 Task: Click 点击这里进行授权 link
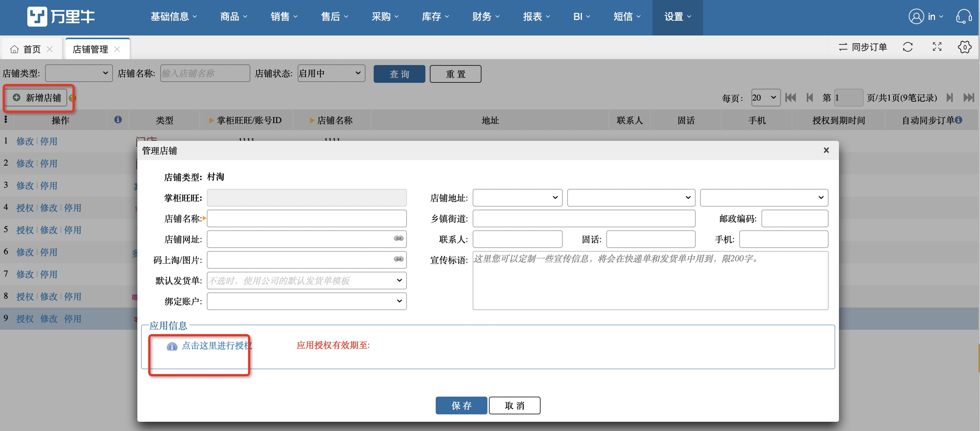tap(216, 345)
